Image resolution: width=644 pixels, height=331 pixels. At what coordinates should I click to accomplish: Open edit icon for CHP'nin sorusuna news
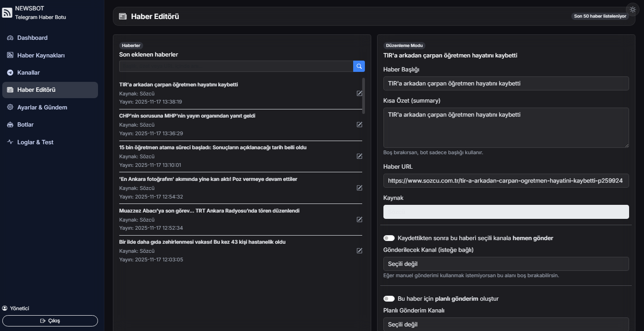359,124
